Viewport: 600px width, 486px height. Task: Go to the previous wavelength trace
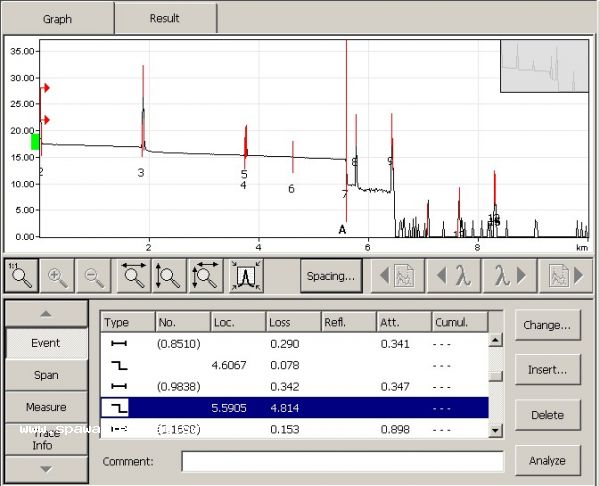[x=450, y=275]
